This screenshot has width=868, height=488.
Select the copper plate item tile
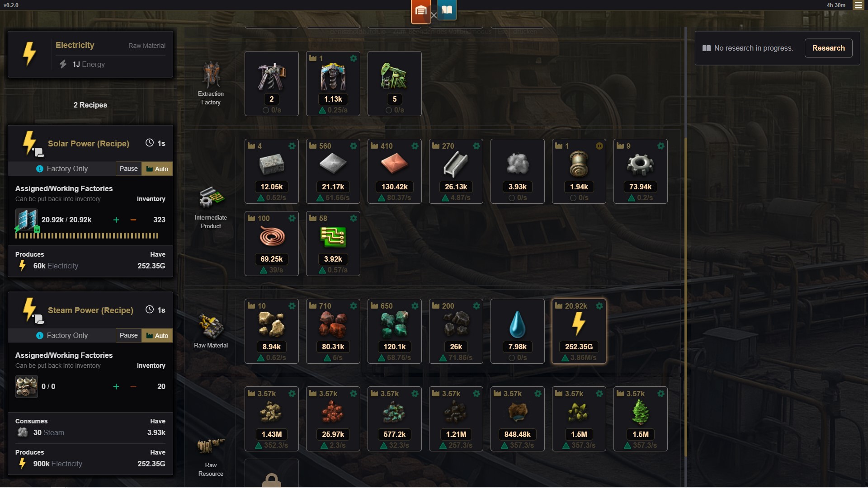pyautogui.click(x=394, y=171)
